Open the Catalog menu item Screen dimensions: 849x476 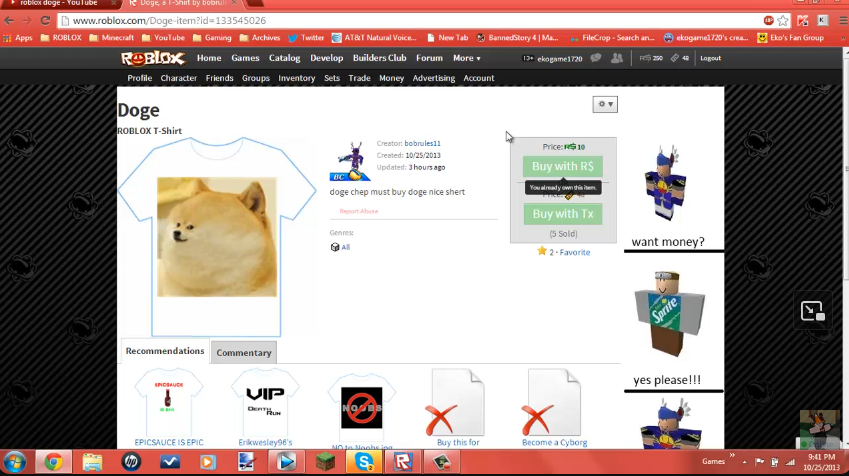[284, 58]
